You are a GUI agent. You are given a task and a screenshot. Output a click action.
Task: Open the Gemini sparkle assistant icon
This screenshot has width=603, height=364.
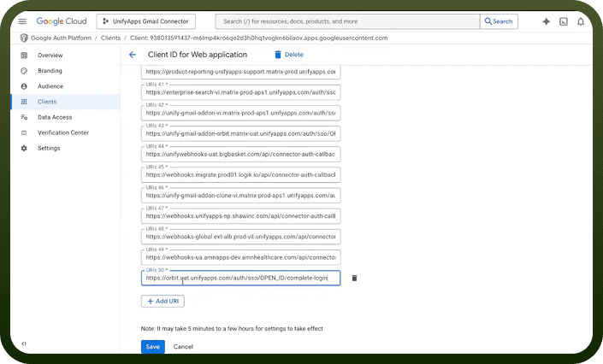pos(546,21)
